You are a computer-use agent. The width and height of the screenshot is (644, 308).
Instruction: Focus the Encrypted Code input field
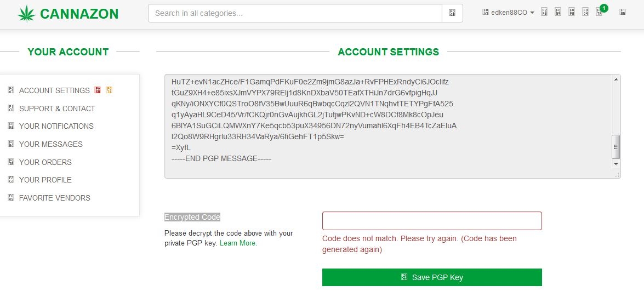(432, 221)
